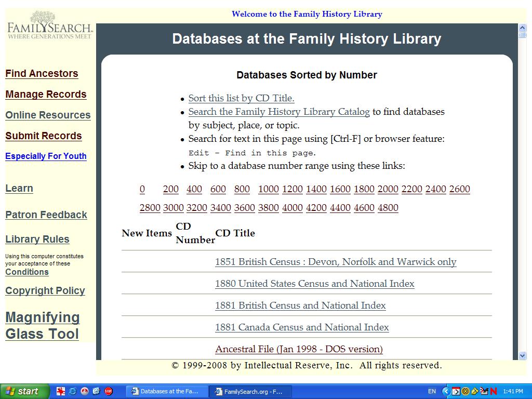Jump to database number range 800
The width and height of the screenshot is (532, 399).
coord(242,189)
